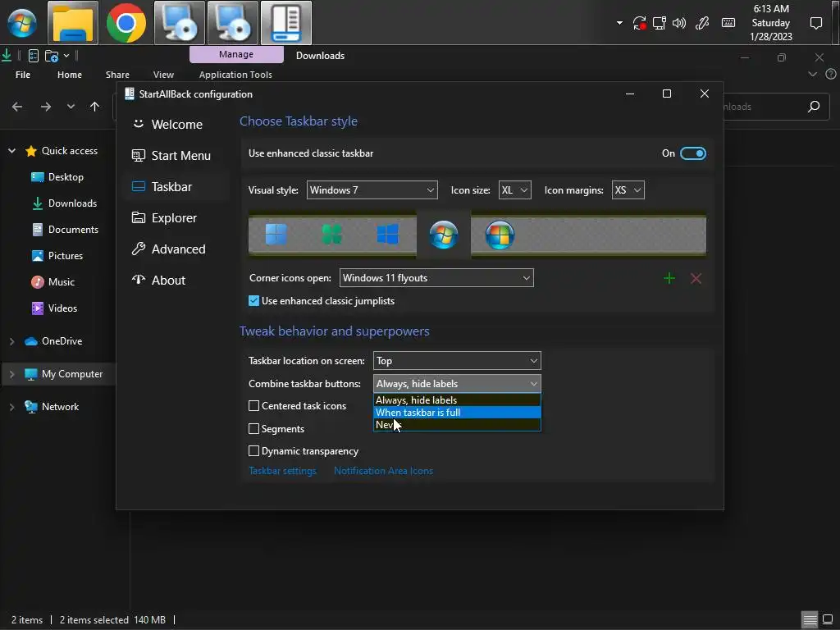Enable Dynamic transparency checkbox
This screenshot has height=630, width=840.
254,451
